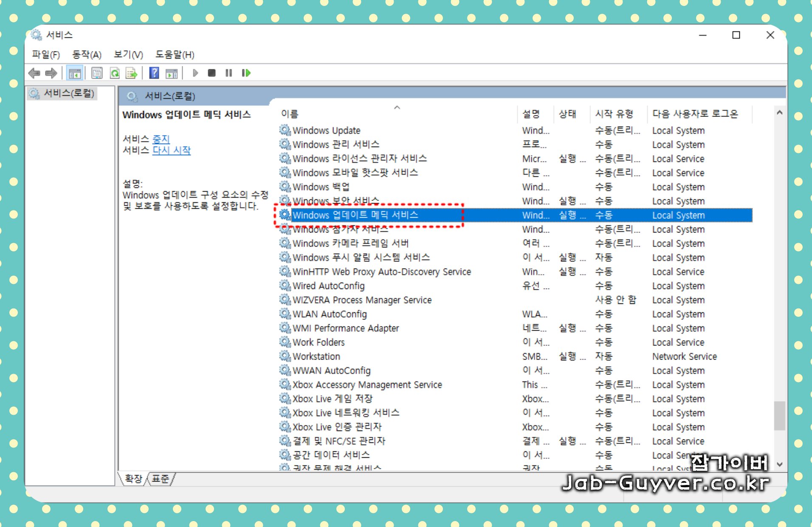Switch to the 확장 tab
Image resolution: width=812 pixels, height=527 pixels.
133,479
